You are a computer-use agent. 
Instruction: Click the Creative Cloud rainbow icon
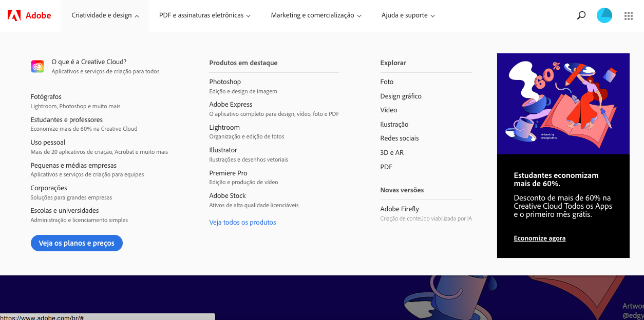pos(37,66)
